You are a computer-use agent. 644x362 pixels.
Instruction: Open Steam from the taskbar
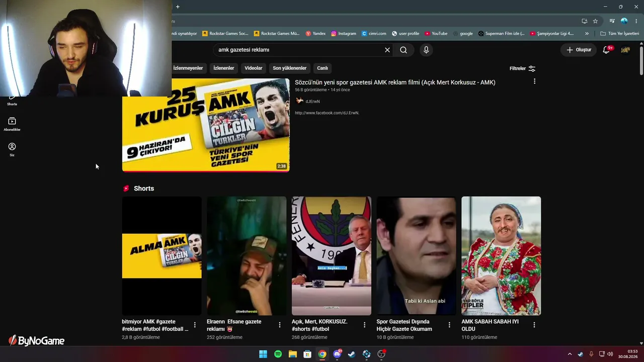click(352, 354)
